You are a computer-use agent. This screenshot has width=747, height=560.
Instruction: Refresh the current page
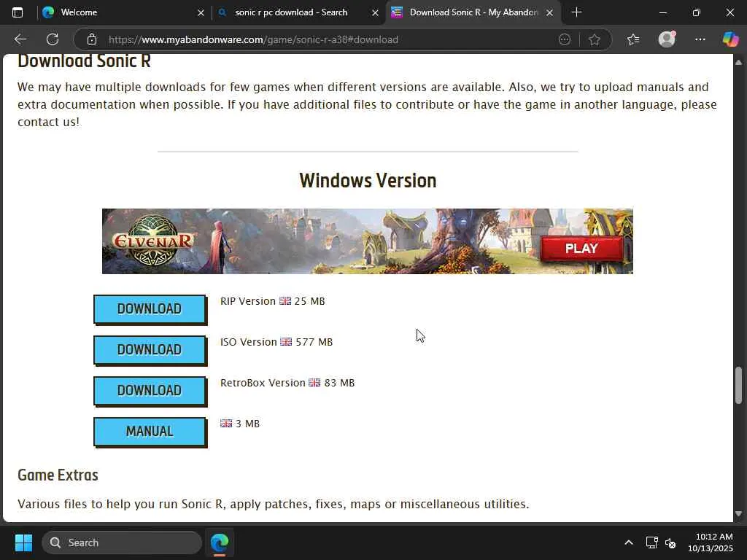click(x=53, y=39)
